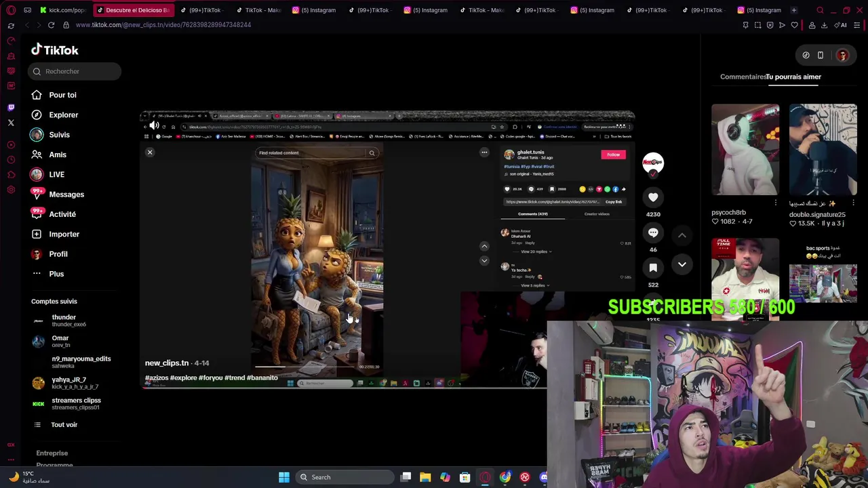Go to Suivis in TikTok sidebar
This screenshot has height=488, width=868.
[59, 135]
